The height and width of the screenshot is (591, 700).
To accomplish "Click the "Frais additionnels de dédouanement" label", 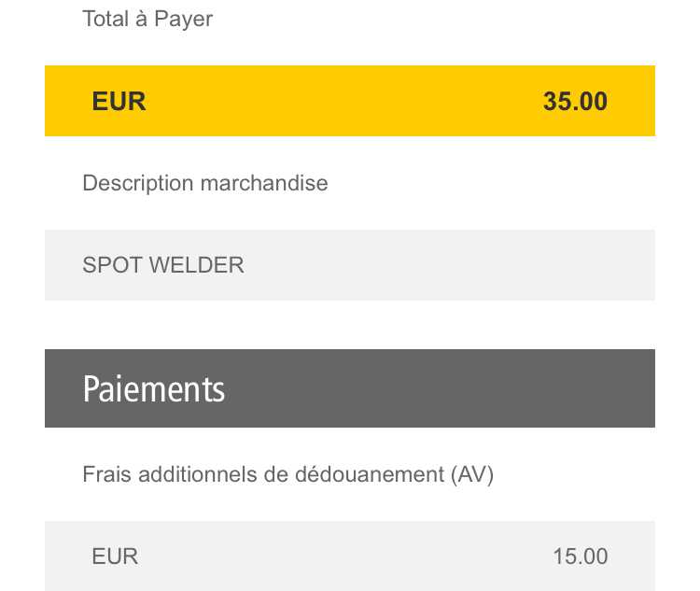I will click(x=263, y=474).
